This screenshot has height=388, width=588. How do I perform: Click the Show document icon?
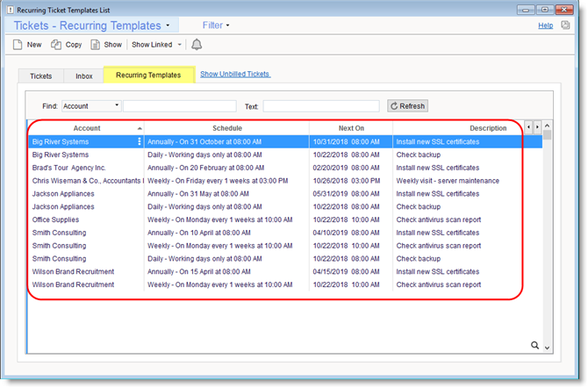95,44
